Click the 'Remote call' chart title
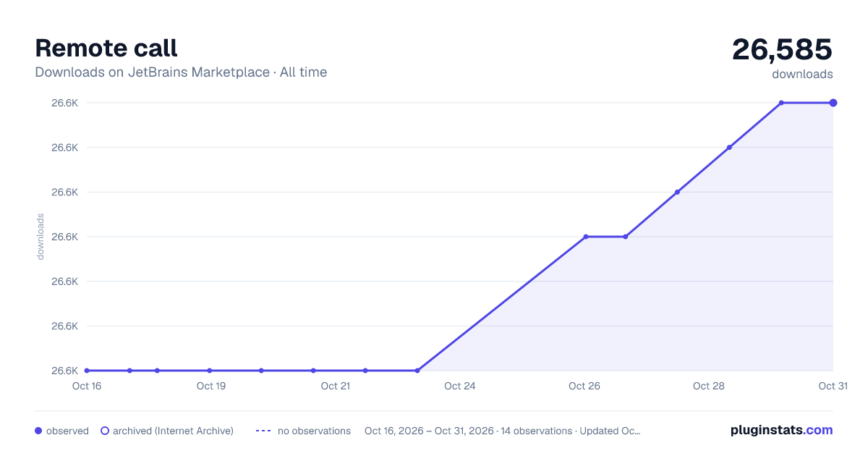Image resolution: width=868 pixels, height=456 pixels. [x=106, y=48]
